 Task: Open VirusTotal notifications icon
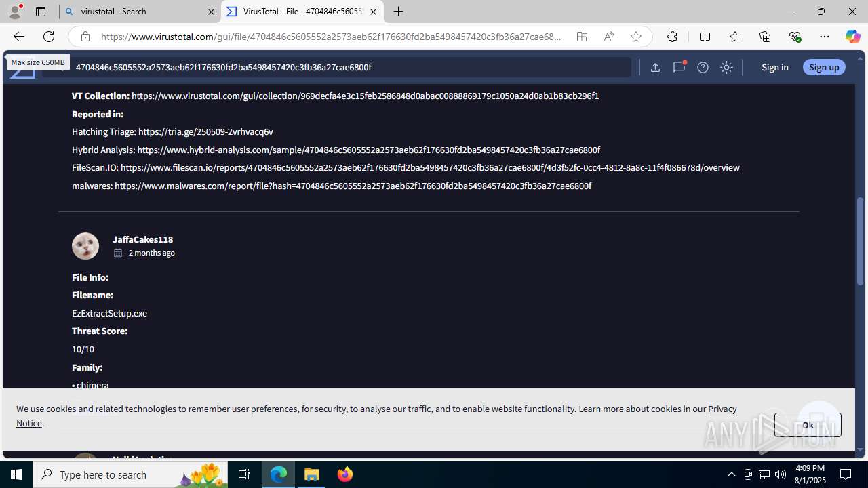(679, 67)
